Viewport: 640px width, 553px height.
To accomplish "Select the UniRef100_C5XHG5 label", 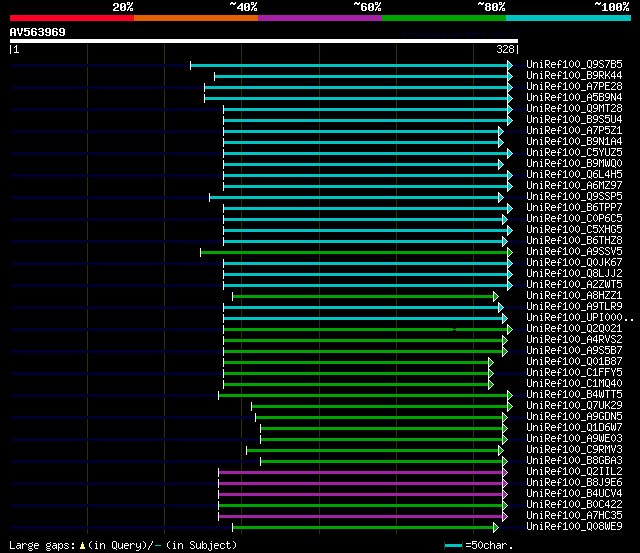I will (x=574, y=230).
